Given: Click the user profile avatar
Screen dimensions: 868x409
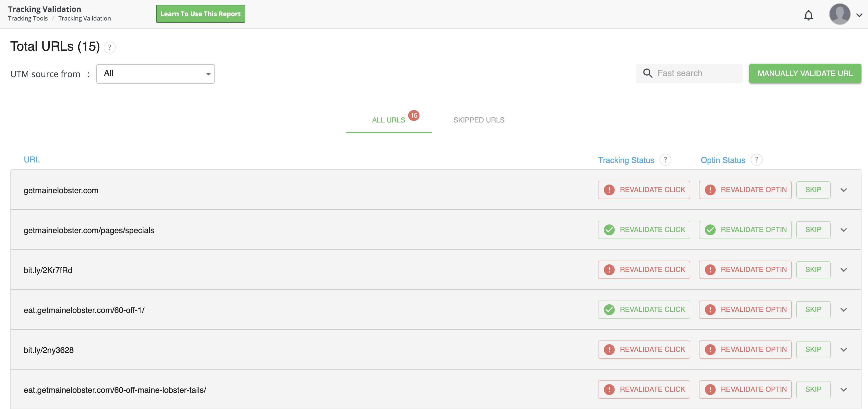Looking at the screenshot, I should [x=839, y=14].
